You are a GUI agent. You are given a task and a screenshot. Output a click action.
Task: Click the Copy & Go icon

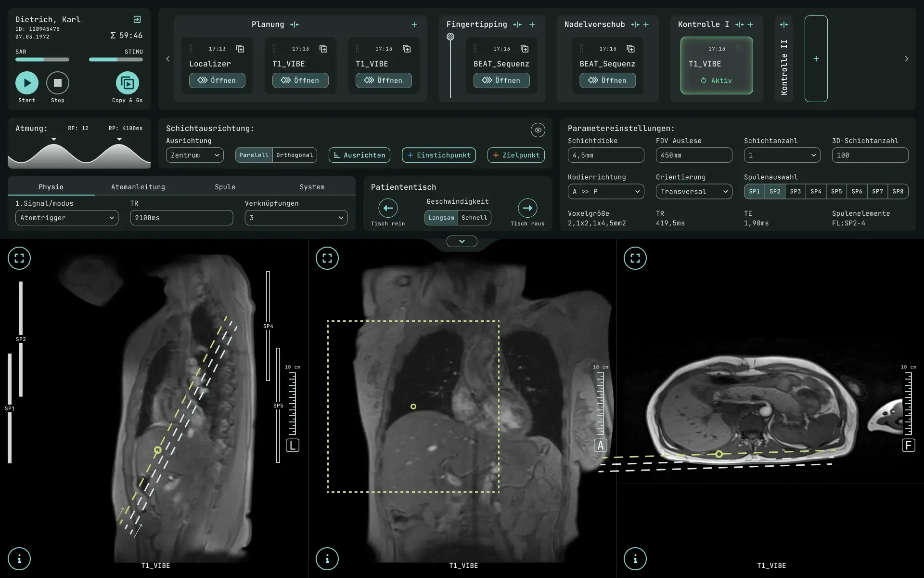pyautogui.click(x=127, y=83)
